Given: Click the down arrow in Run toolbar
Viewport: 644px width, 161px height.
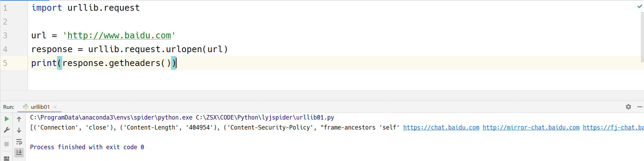Looking at the screenshot, I should tap(19, 130).
